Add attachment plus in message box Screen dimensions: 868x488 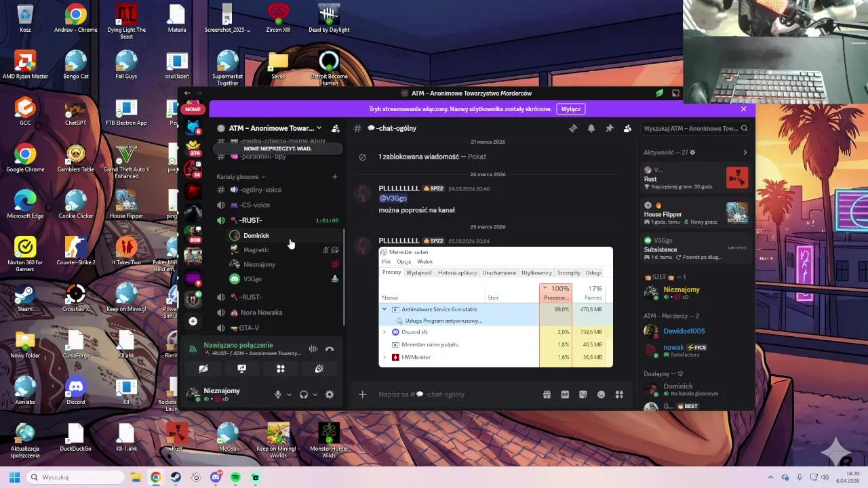[x=362, y=394]
